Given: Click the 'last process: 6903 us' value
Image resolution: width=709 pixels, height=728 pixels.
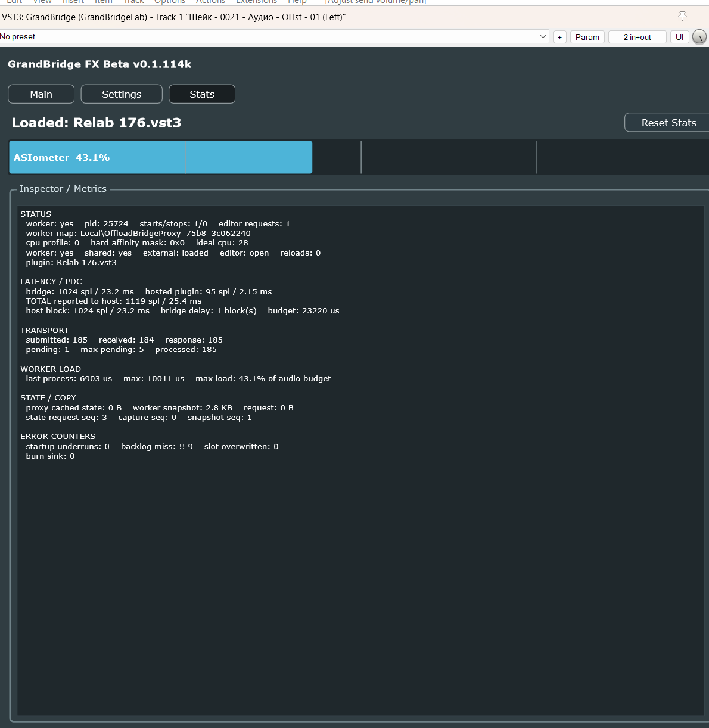Looking at the screenshot, I should 69,379.
